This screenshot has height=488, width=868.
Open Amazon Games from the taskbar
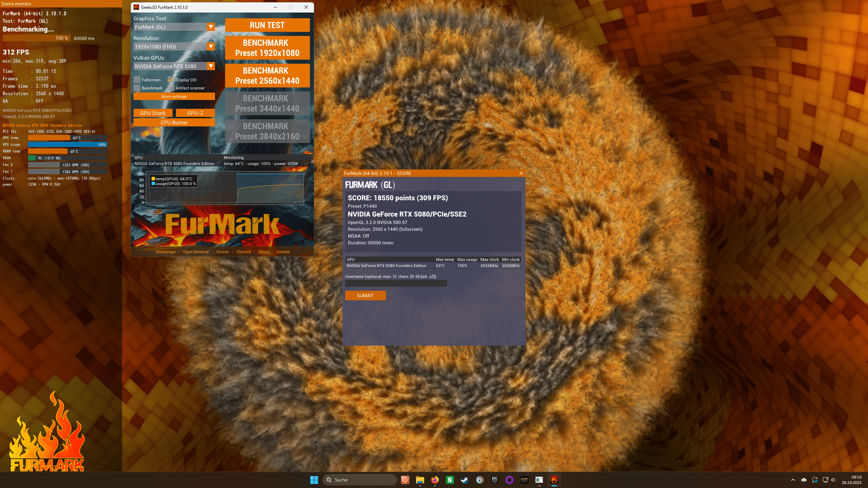click(524, 480)
